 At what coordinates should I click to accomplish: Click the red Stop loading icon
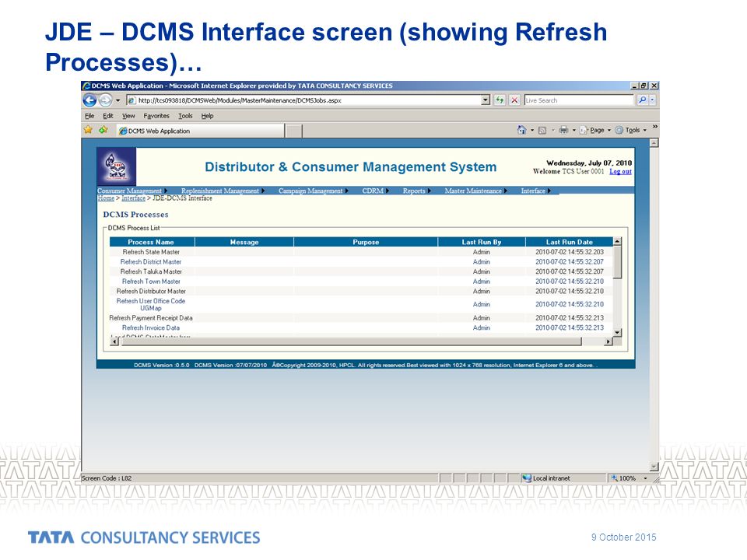tap(514, 100)
